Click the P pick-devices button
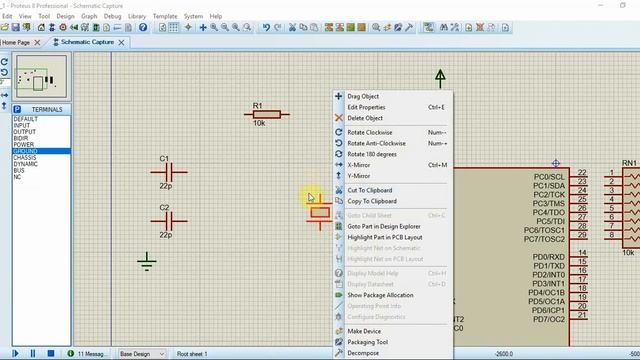This screenshot has width=640, height=360. (17, 109)
